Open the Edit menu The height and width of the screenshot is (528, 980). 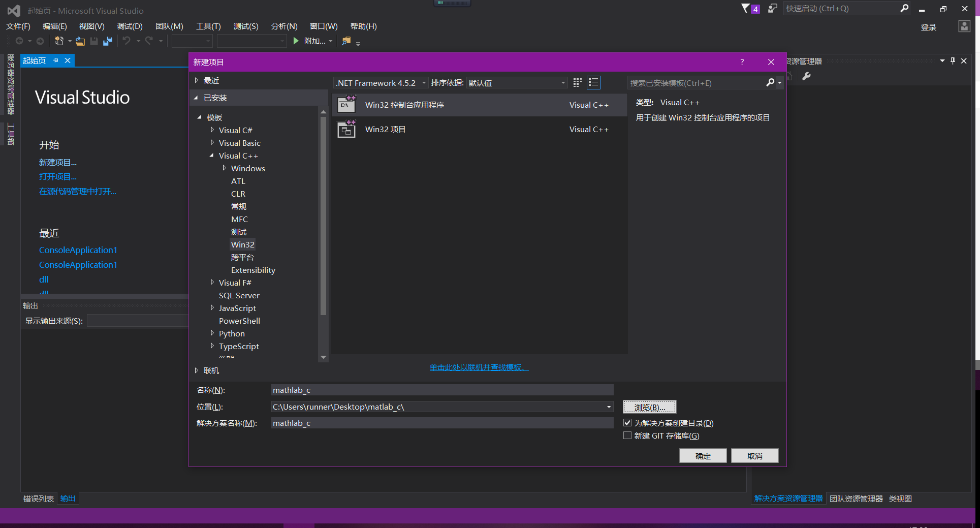[x=54, y=26]
